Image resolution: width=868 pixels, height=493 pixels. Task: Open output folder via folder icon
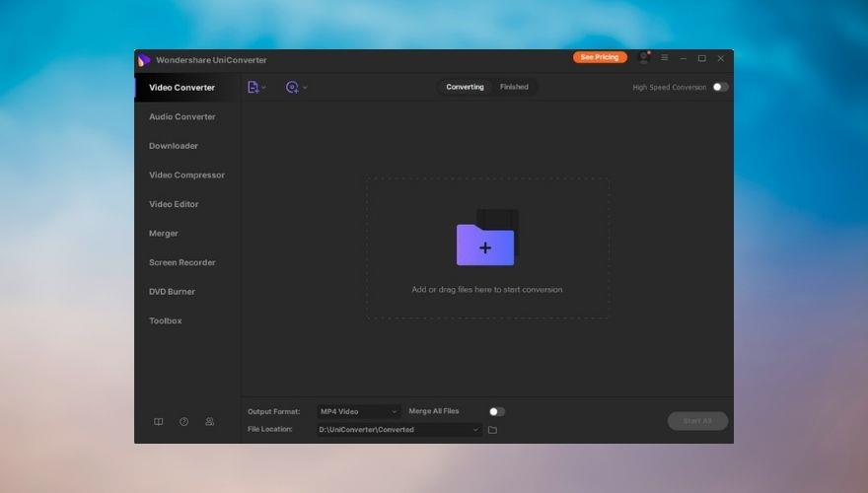pyautogui.click(x=492, y=430)
